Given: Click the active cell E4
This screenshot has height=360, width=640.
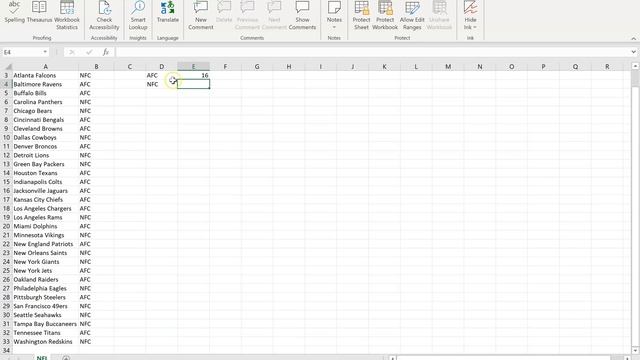Looking at the screenshot, I should pos(193,84).
